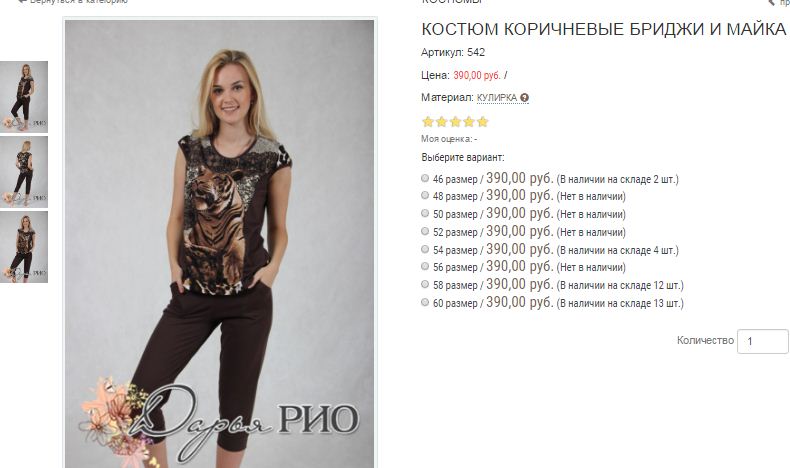
Task: Rate product with the third star
Action: (x=455, y=121)
